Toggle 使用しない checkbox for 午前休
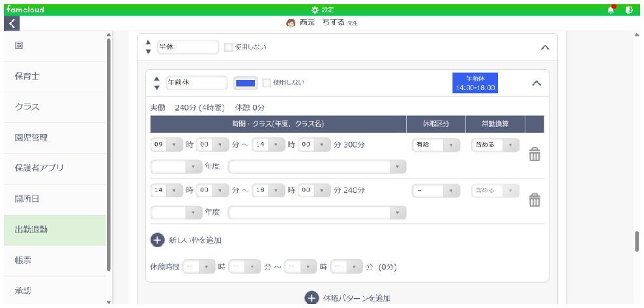This screenshot has width=644, height=308. pyautogui.click(x=267, y=83)
